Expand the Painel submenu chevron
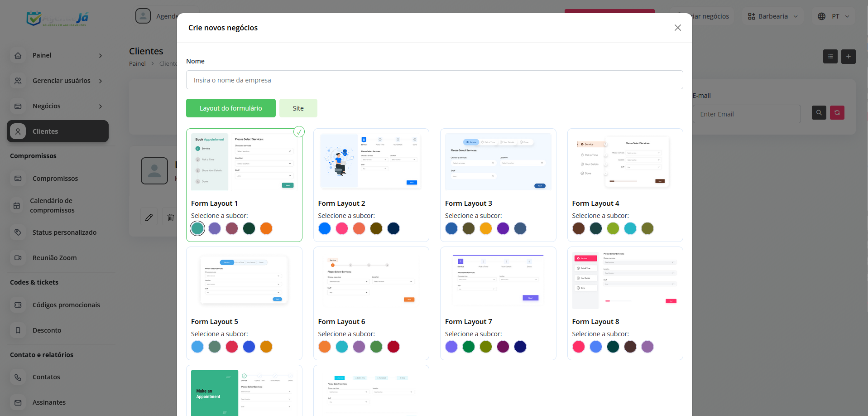 pyautogui.click(x=101, y=56)
